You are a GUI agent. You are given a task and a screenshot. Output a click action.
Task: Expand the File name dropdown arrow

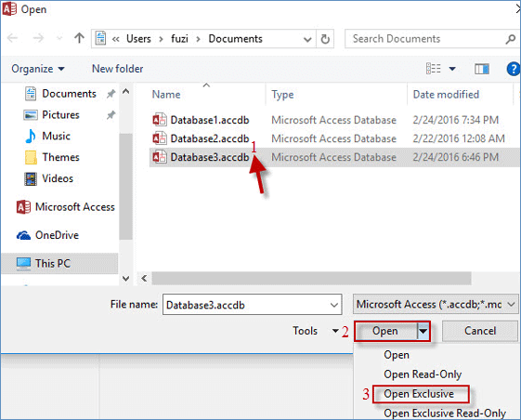coord(334,305)
